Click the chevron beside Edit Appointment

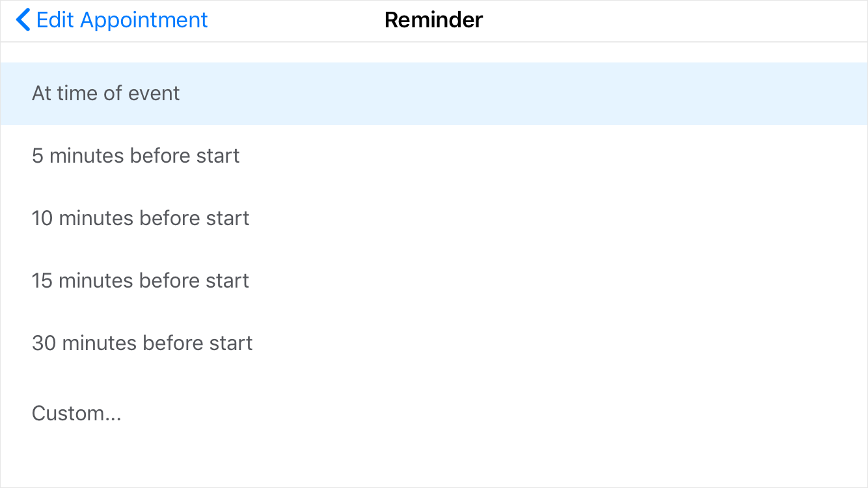click(x=23, y=20)
